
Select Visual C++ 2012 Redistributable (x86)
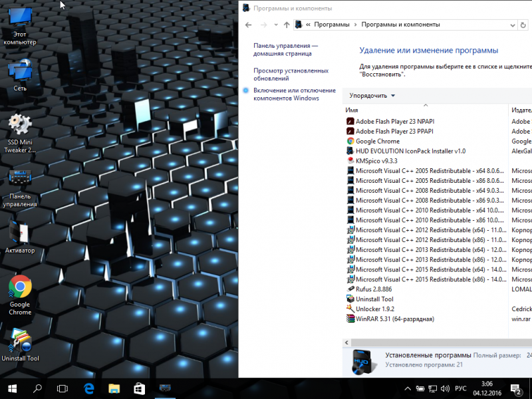pyautogui.click(x=426, y=239)
